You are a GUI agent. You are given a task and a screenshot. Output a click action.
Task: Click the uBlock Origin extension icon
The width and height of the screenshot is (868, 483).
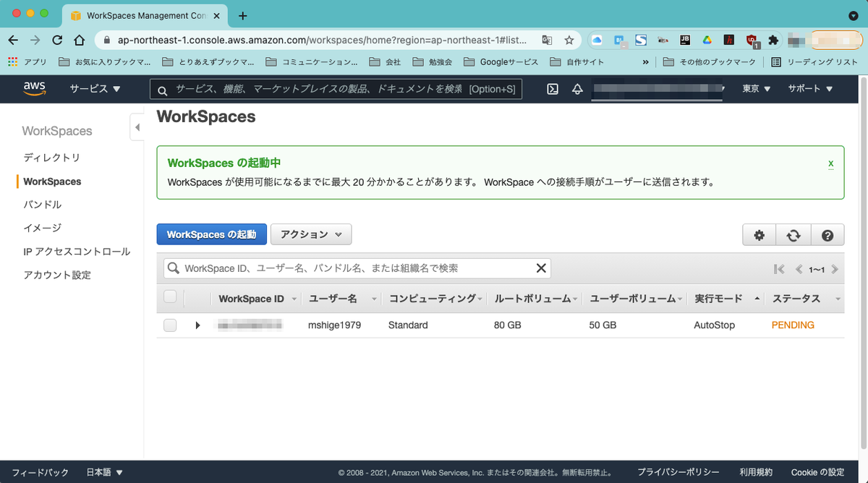tap(752, 40)
